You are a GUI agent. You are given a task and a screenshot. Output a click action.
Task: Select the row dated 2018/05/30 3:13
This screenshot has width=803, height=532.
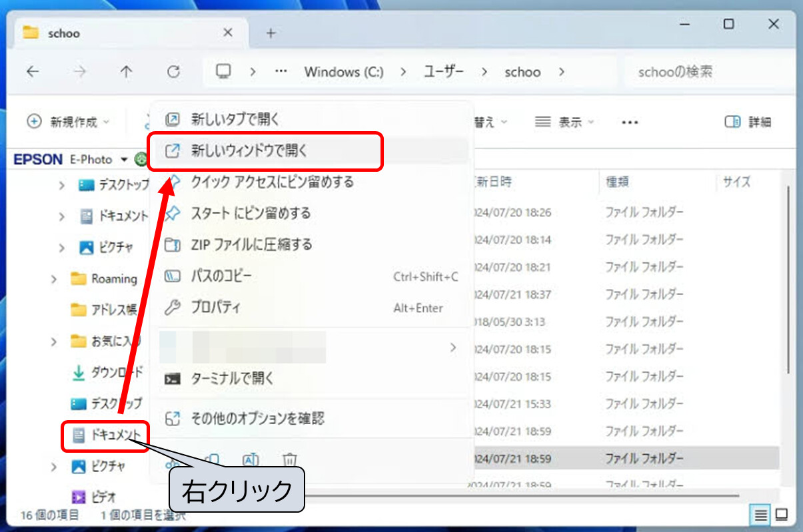tap(625, 322)
